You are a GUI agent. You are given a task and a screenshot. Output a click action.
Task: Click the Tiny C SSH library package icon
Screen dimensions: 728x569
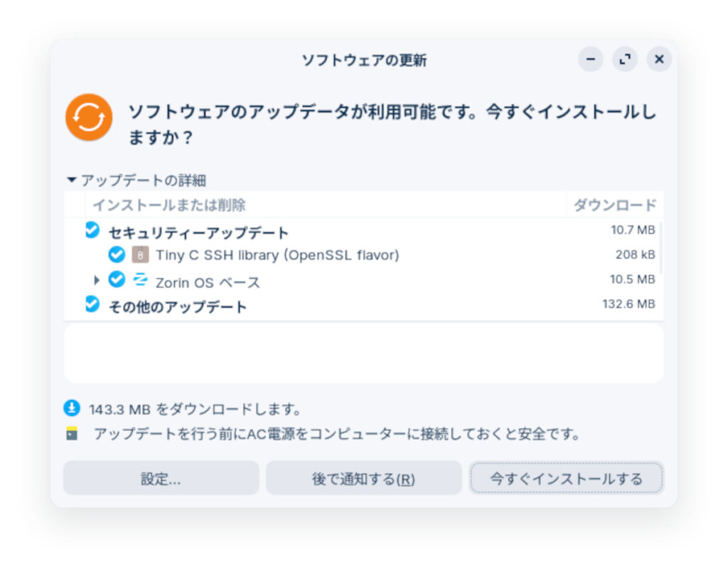(140, 255)
